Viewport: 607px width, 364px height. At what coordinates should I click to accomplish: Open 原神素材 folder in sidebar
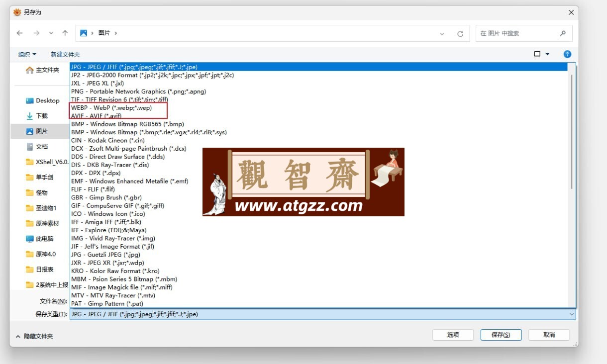tap(43, 223)
